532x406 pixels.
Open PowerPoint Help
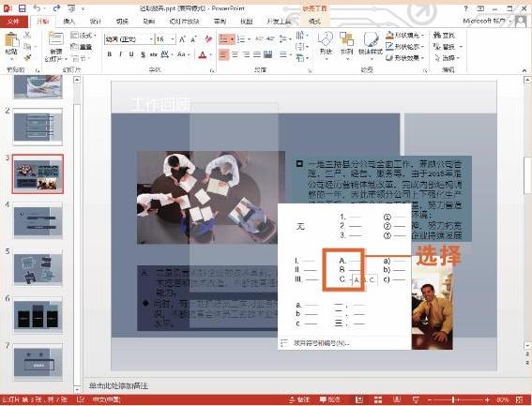(x=465, y=8)
